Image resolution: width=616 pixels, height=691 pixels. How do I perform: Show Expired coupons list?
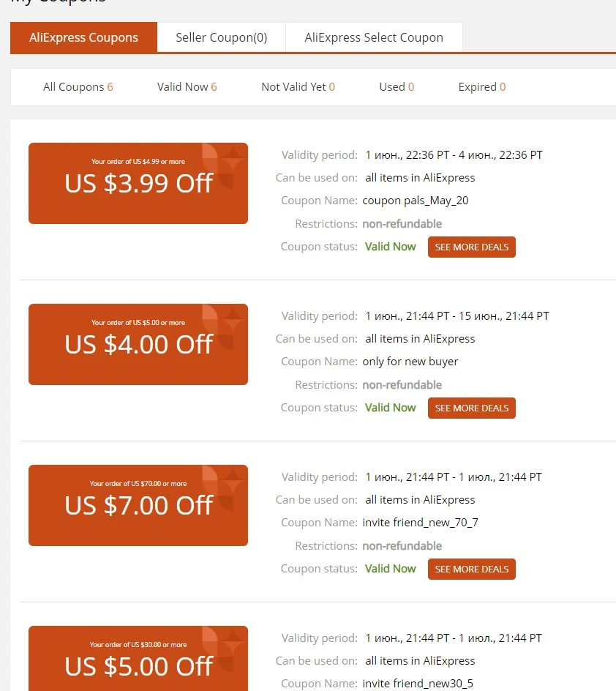point(481,87)
